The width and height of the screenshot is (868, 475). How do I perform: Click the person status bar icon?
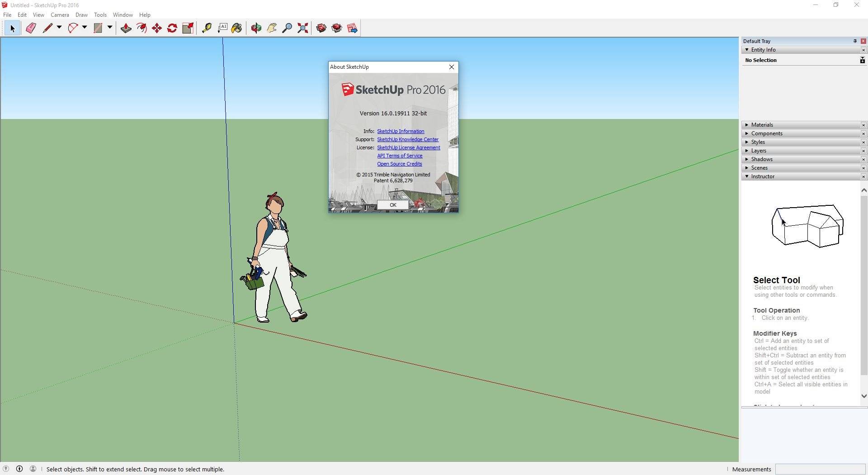[33, 469]
